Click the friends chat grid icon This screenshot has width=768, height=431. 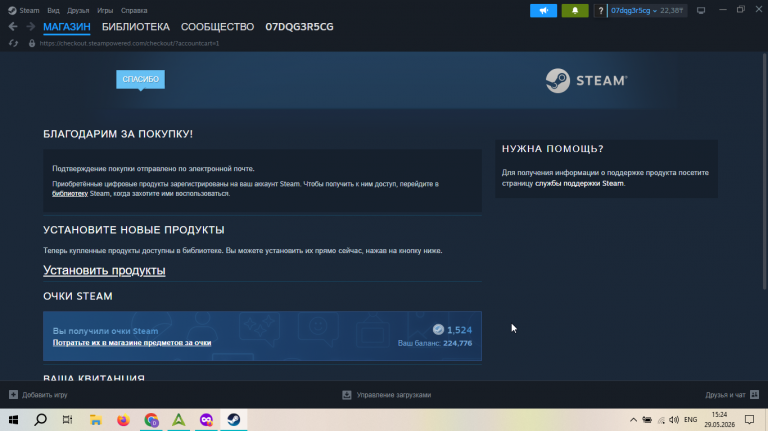coord(754,395)
